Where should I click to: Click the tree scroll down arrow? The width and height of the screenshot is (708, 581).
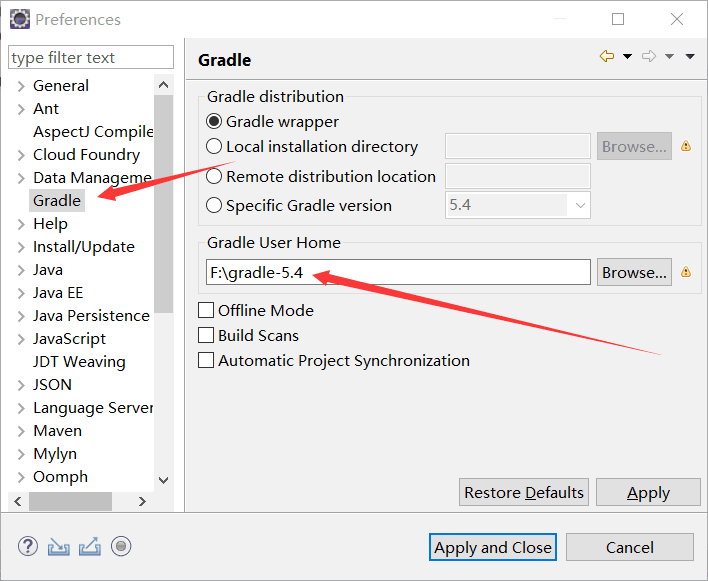(163, 480)
